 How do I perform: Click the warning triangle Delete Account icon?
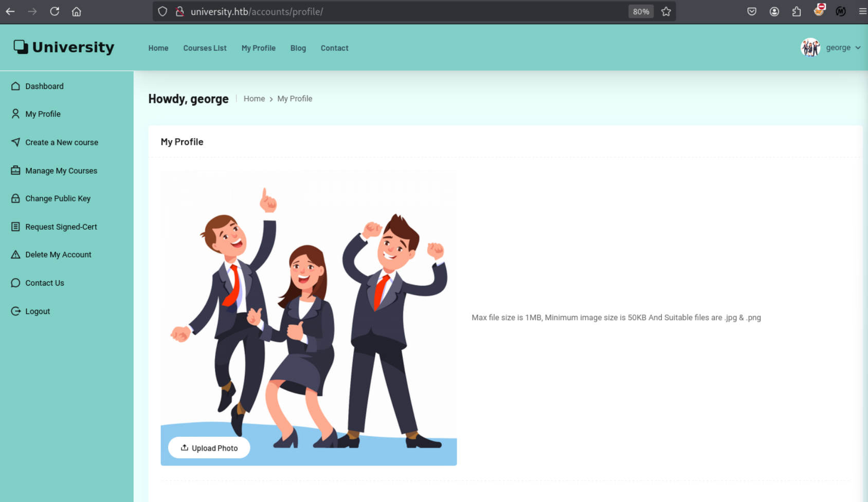tap(15, 254)
